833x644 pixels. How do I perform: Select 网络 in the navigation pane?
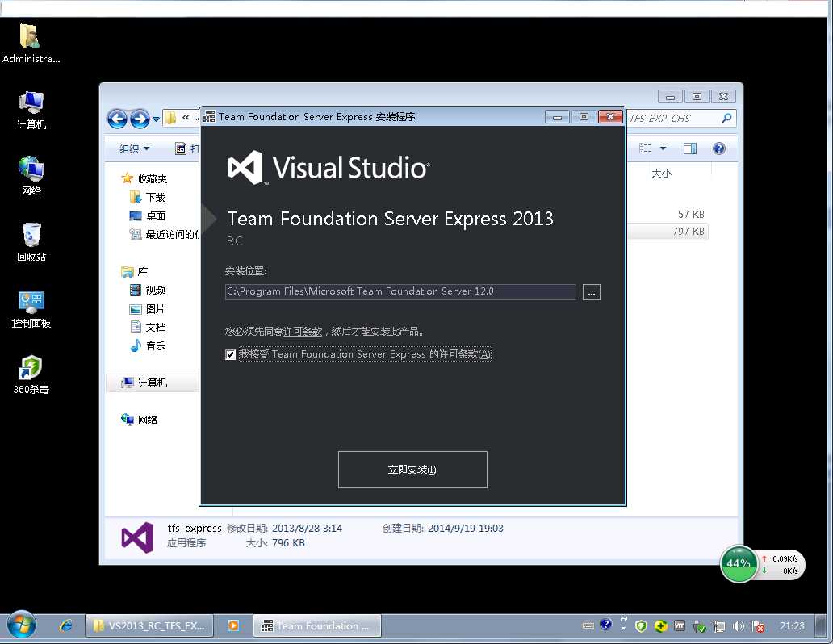pos(140,420)
